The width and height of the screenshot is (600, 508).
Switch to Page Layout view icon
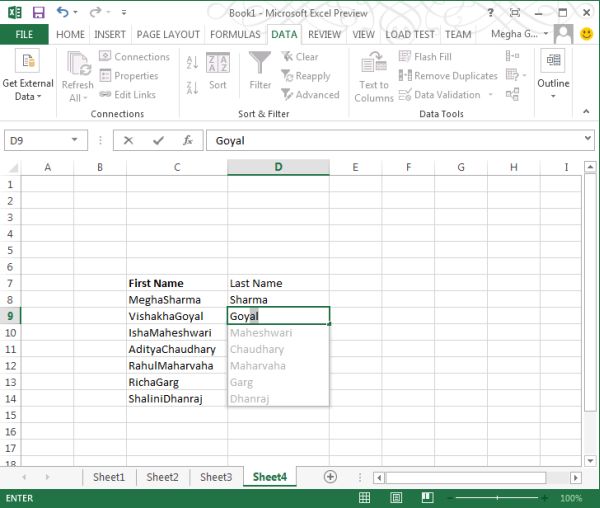pos(396,498)
